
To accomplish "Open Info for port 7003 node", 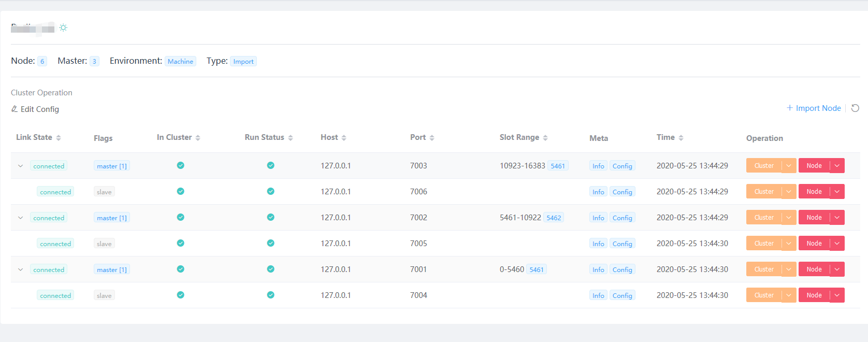I will 598,166.
